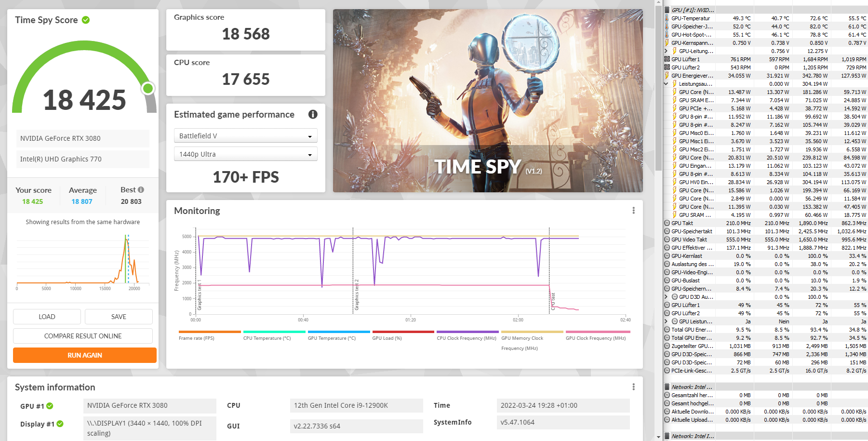Click the icon beside PCIe-Link-Gesc… row
868x441 pixels.
pyautogui.click(x=667, y=371)
